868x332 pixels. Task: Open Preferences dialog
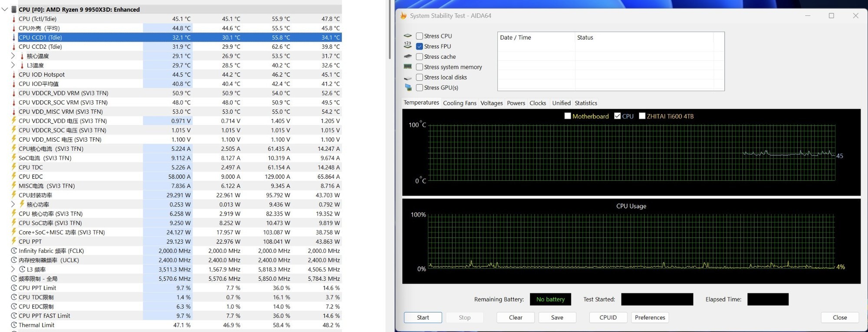[x=650, y=317]
